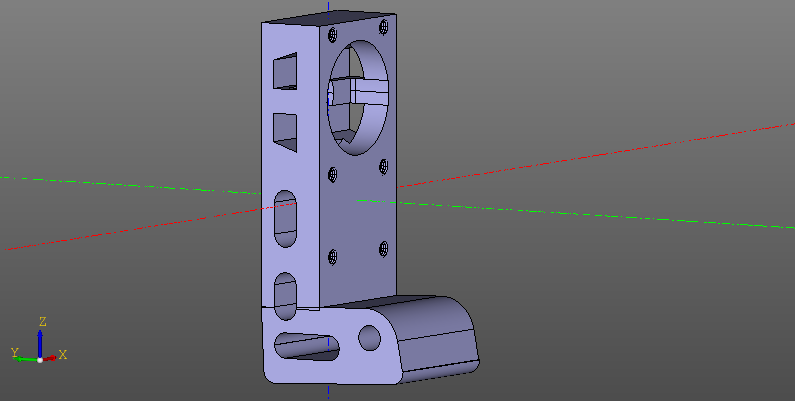Screen dimensions: 795x401
Task: Select the lower rectangular cutout on the side face
Action: [286, 131]
